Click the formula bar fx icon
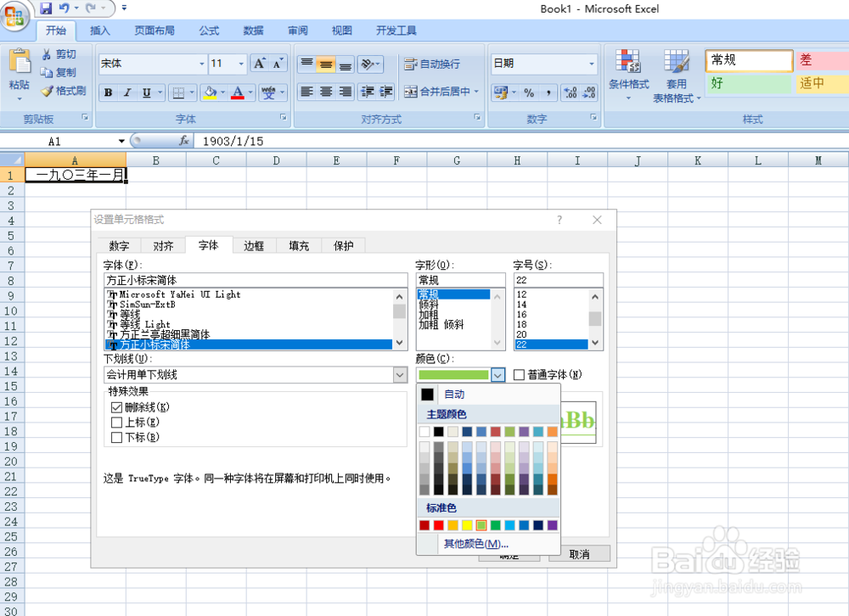The width and height of the screenshot is (849, 616). point(184,141)
